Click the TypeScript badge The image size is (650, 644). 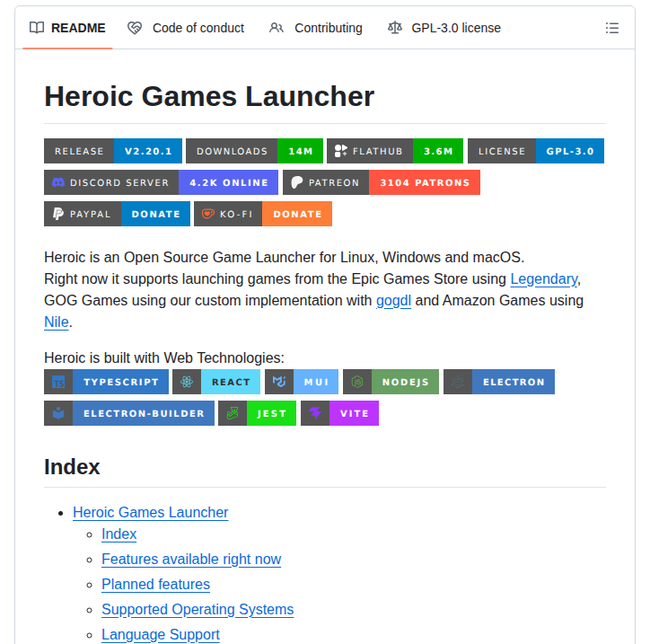coord(107,382)
